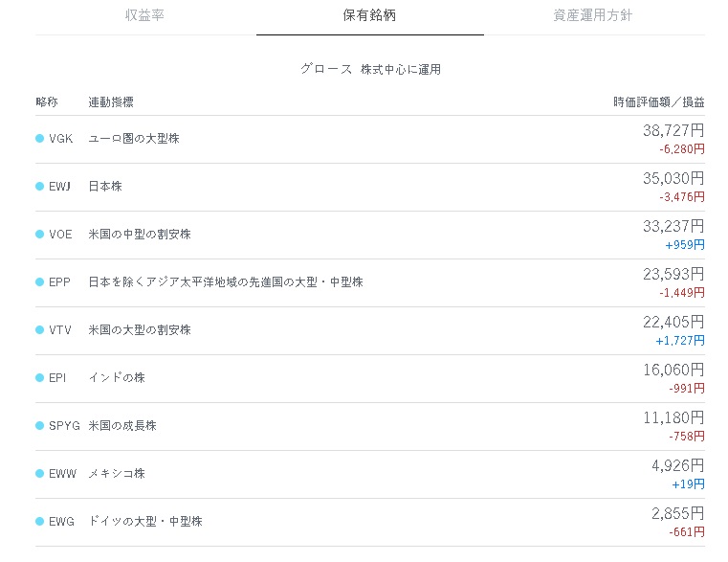Click the blue dot beside VOE
The image size is (728, 562).
click(40, 235)
